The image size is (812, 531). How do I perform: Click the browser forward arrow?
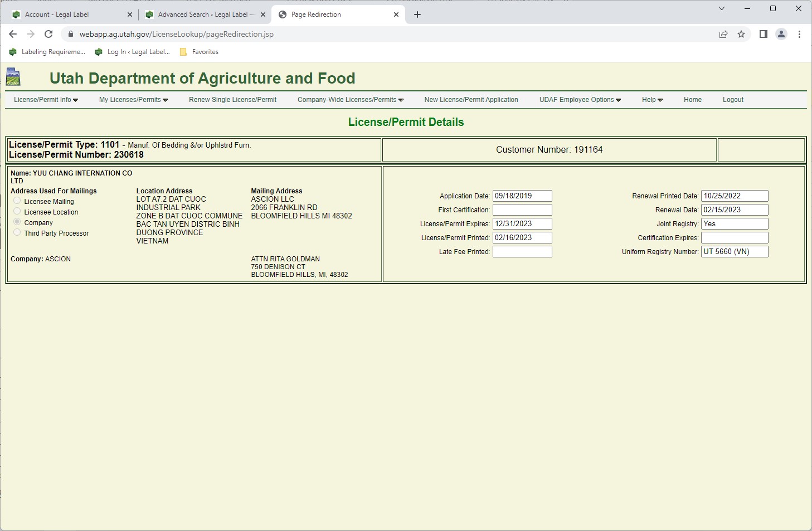[x=31, y=34]
